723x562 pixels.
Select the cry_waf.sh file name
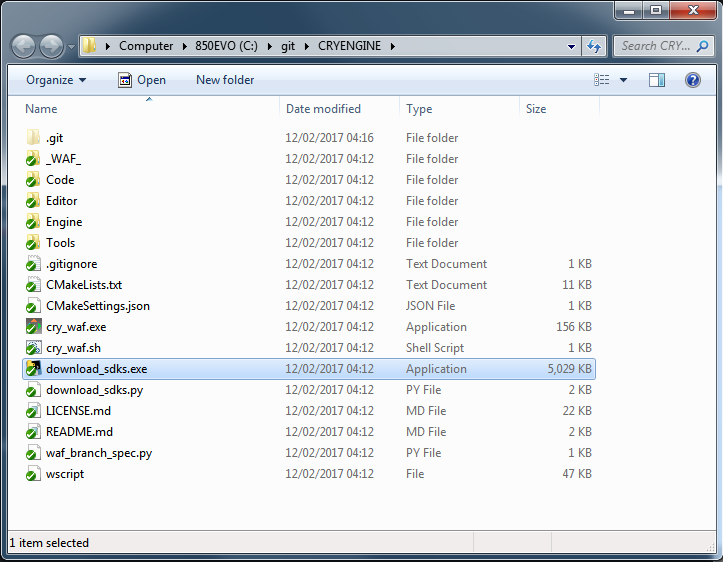[73, 348]
